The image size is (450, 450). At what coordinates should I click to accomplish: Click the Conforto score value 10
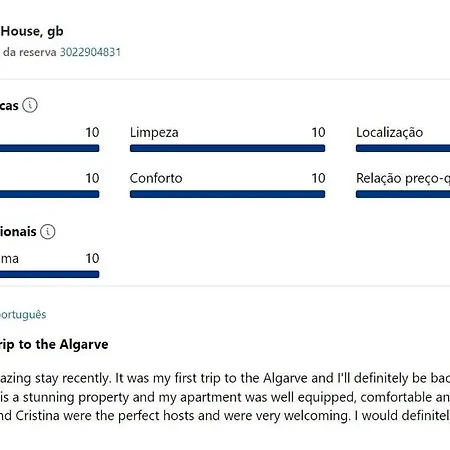[318, 178]
